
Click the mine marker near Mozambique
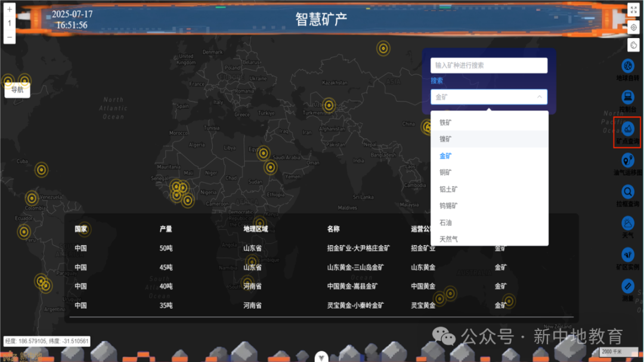(252, 261)
